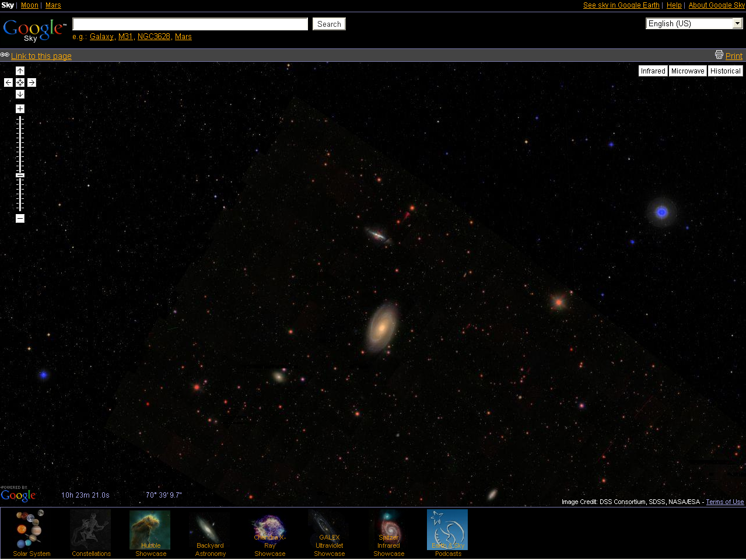Open the Hubble Showcase gallery
The image size is (746, 560).
pos(150,533)
